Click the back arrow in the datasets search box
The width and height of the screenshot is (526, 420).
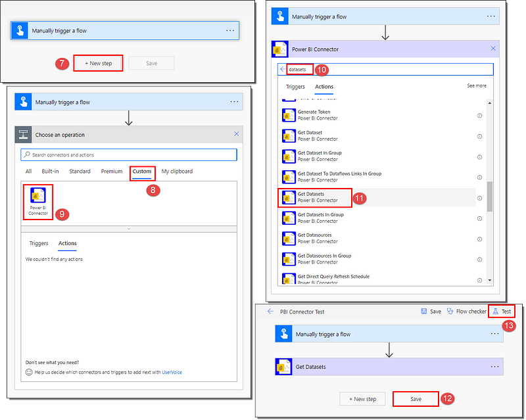point(283,70)
